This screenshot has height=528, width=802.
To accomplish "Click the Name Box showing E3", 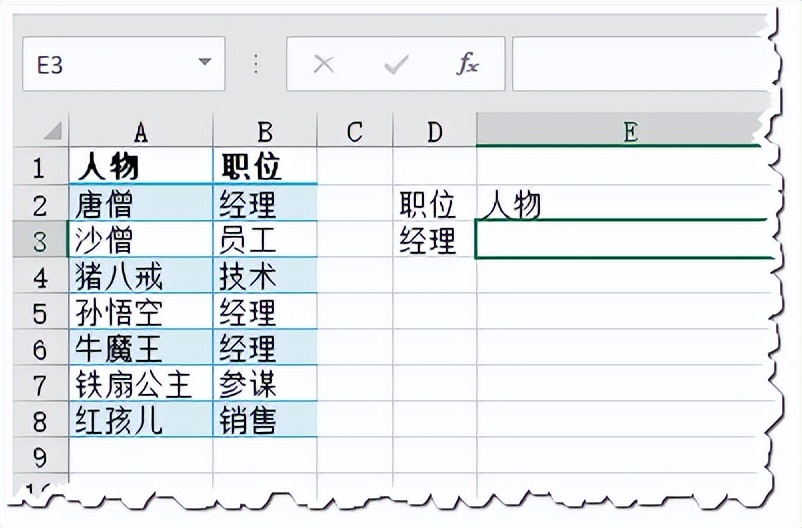I will point(123,64).
